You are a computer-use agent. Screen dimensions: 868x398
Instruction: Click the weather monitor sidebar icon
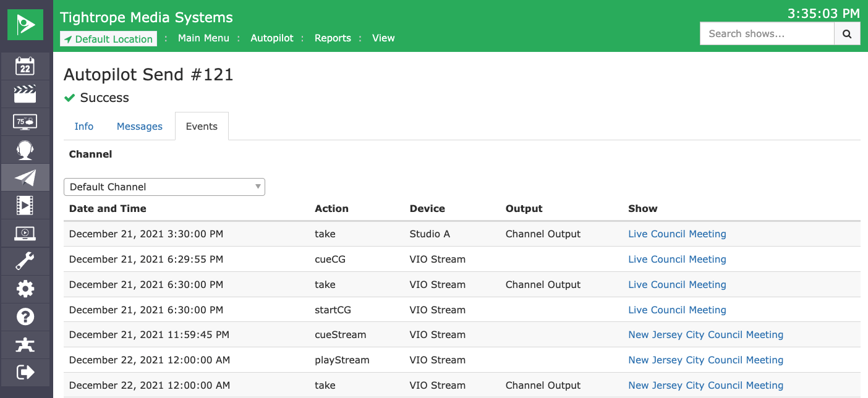(25, 122)
